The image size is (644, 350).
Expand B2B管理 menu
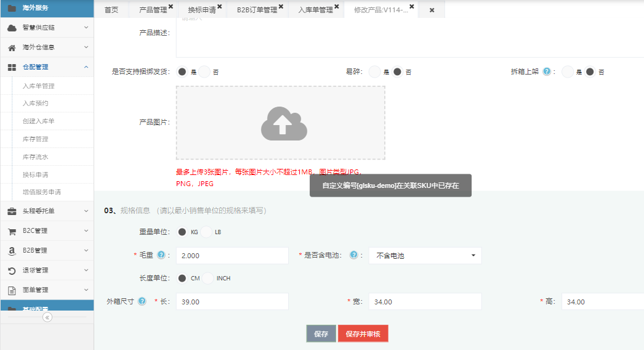86,250
